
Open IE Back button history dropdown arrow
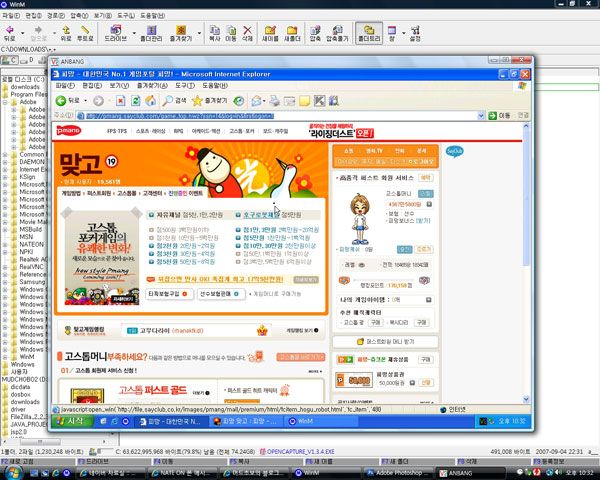point(85,101)
